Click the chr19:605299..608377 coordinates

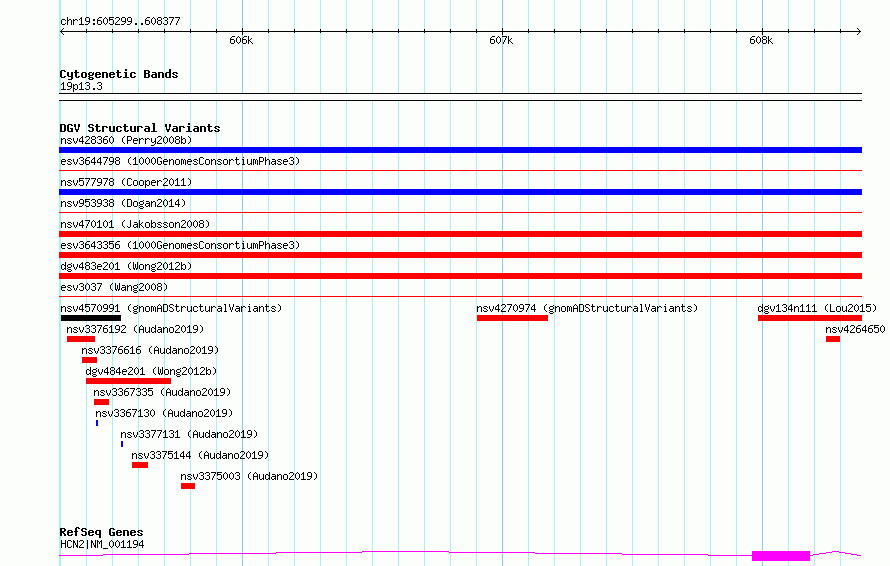point(120,21)
